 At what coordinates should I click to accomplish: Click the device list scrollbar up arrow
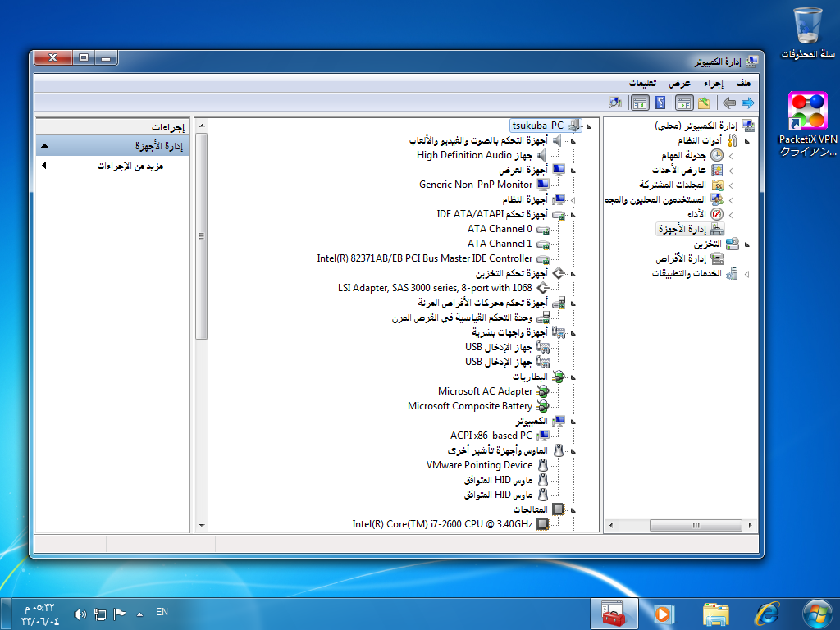[x=202, y=126]
